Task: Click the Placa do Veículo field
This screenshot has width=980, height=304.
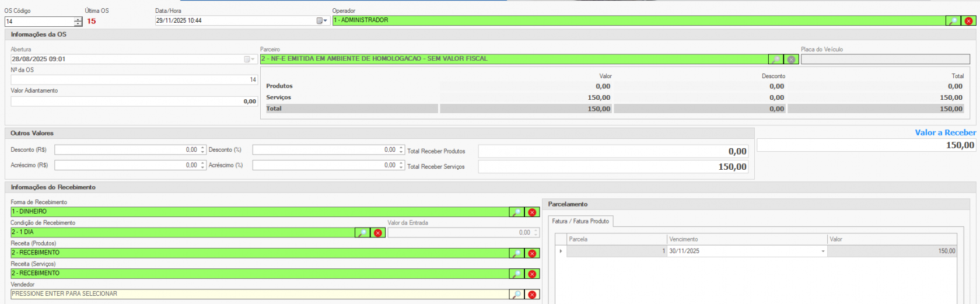Action: [x=885, y=60]
